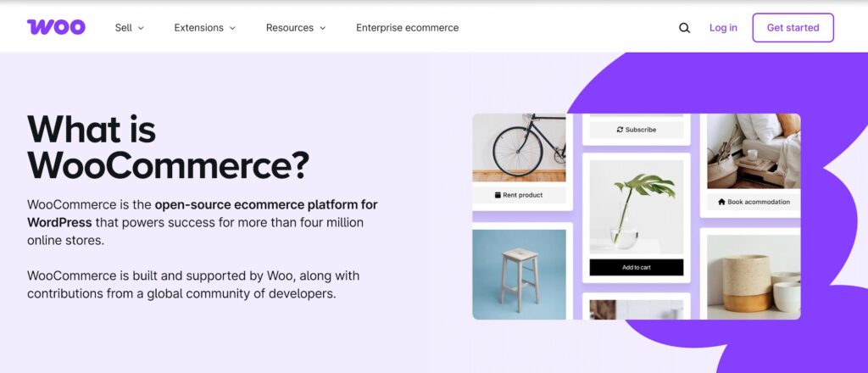
Task: Click the bold text 'open-source ecommerce platform for'
Action: [x=265, y=205]
